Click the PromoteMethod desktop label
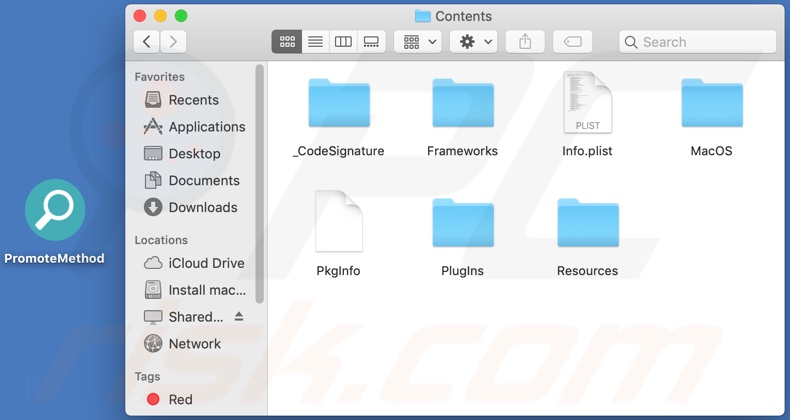The height and width of the screenshot is (420, 790). 54,258
